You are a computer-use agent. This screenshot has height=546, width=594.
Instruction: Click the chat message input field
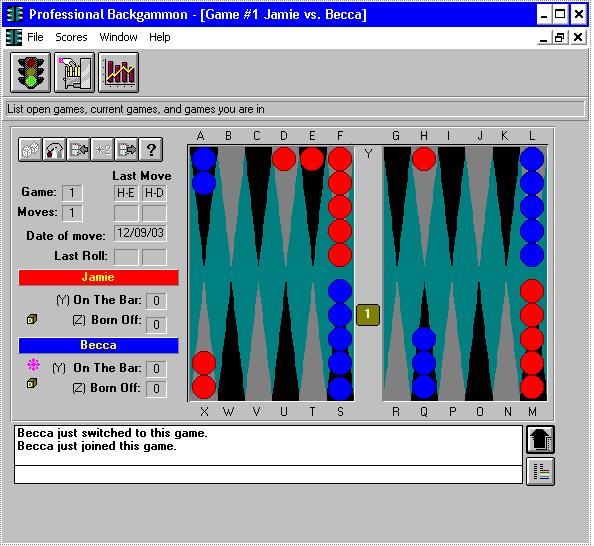[x=268, y=475]
